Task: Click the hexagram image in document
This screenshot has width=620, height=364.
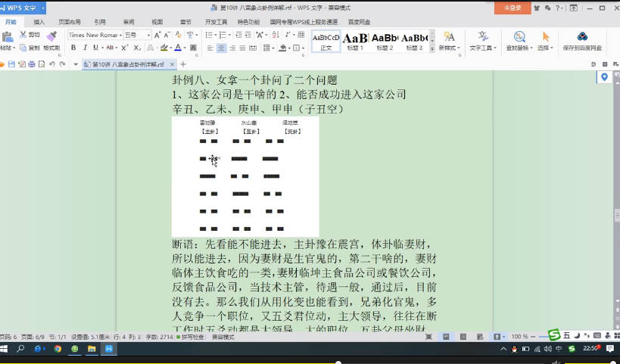Action: (245, 176)
